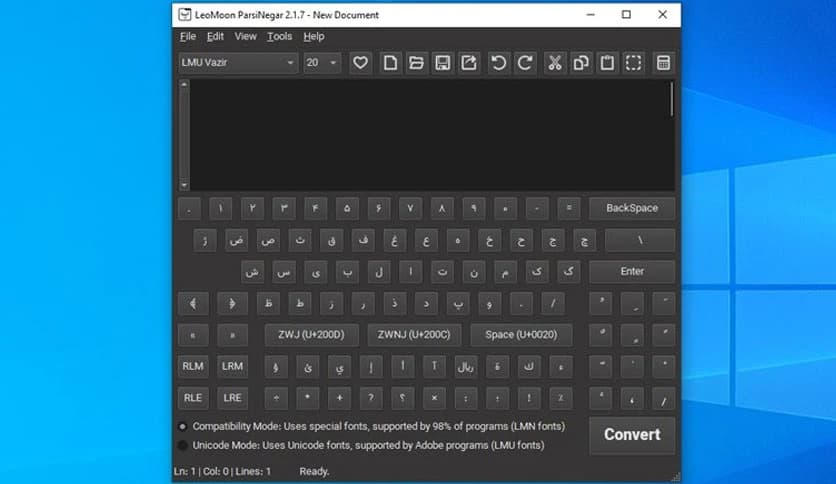Click the Persian digit ۸ key
836x484 pixels.
pyautogui.click(x=442, y=208)
